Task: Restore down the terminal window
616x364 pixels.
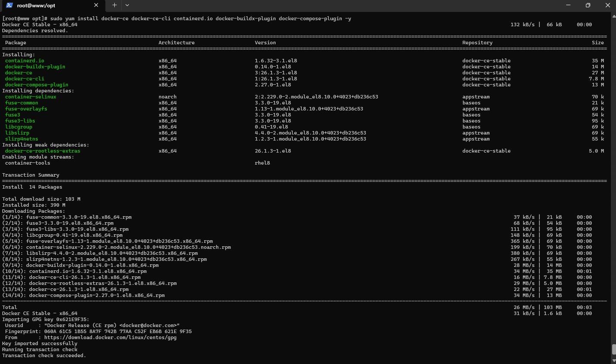Action: 588,5
